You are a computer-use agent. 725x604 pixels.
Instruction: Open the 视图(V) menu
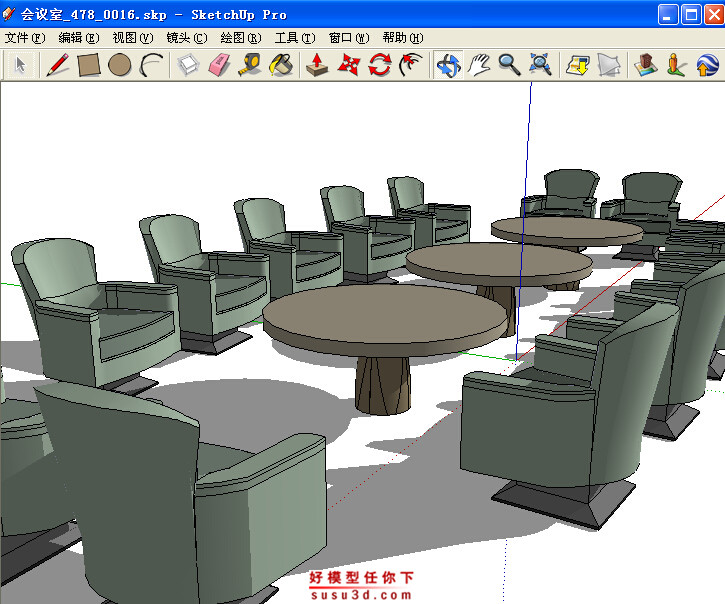(x=133, y=38)
